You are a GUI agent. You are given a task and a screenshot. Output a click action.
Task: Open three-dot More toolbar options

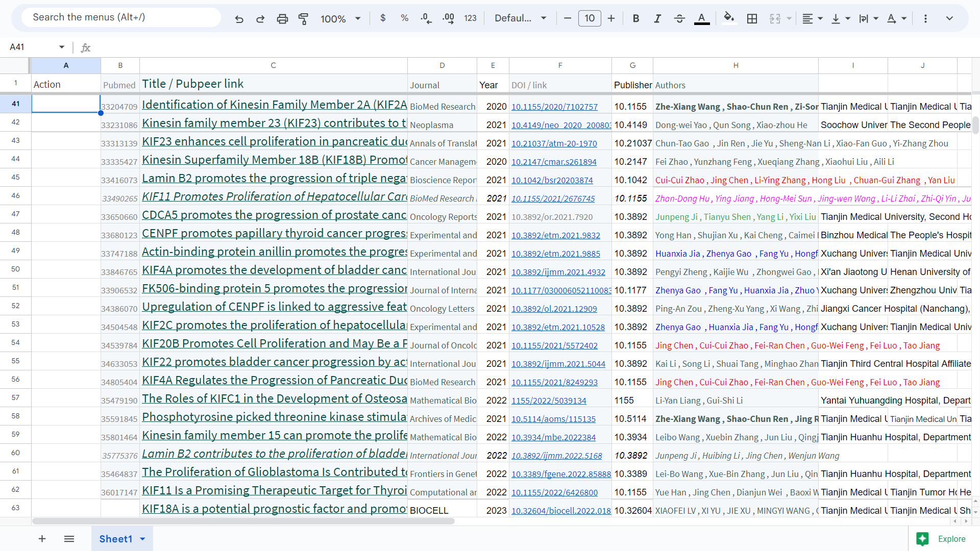pos(925,18)
